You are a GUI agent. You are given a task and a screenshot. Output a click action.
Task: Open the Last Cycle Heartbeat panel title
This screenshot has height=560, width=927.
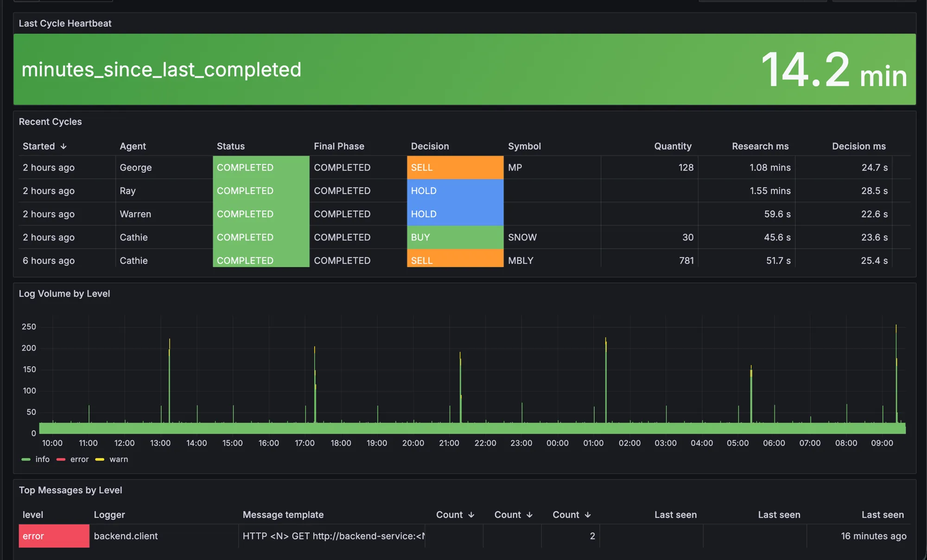(x=65, y=24)
